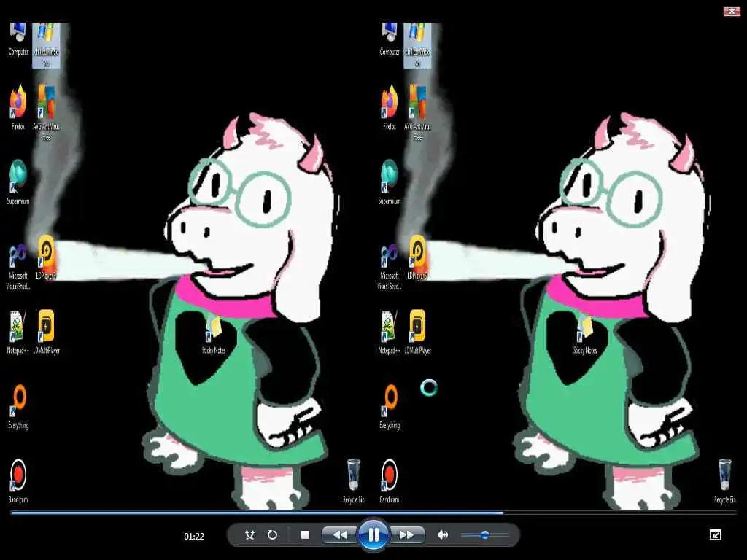Screen dimensions: 747x560
Task: Toggle repeat mode in the player controls
Action: point(272,535)
